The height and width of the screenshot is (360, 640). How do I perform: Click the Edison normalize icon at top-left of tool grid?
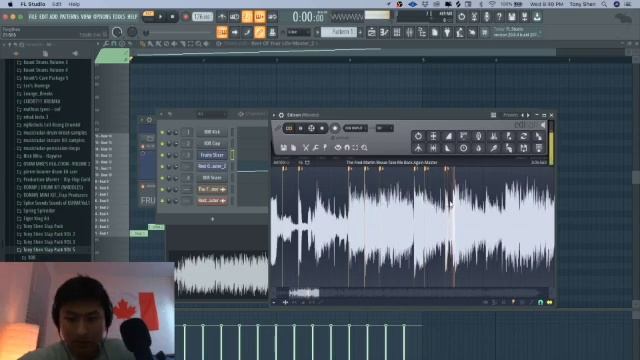coord(418,136)
